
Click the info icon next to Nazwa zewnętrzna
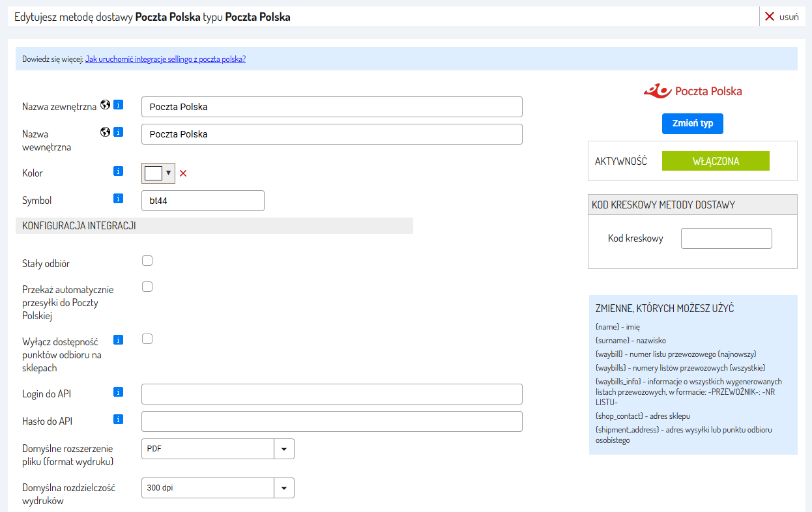pos(118,105)
